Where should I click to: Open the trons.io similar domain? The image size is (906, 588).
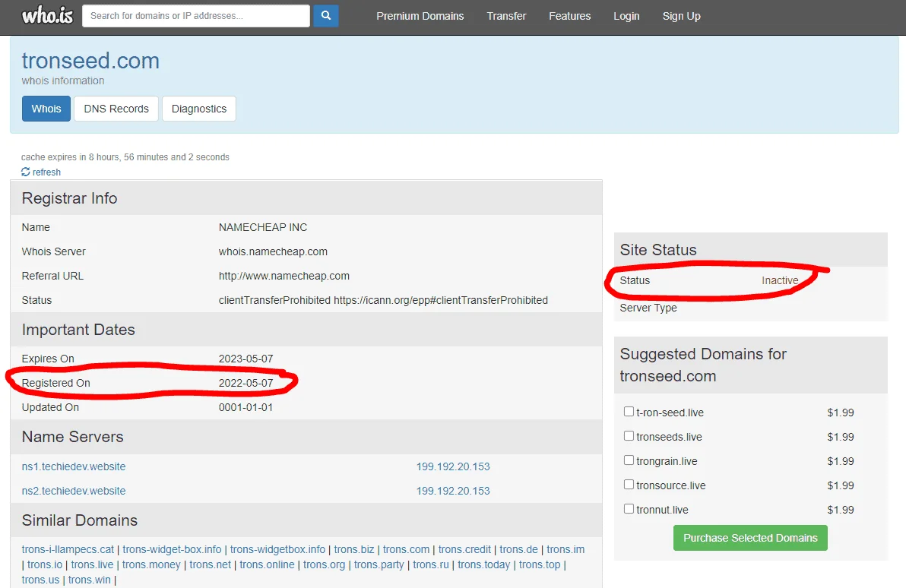click(45, 564)
